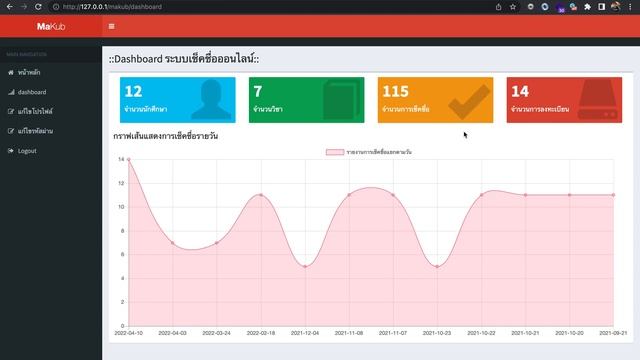Viewport: 640px width, 360px height.
Task: Toggle the browser side panel icon
Action: click(x=601, y=7)
